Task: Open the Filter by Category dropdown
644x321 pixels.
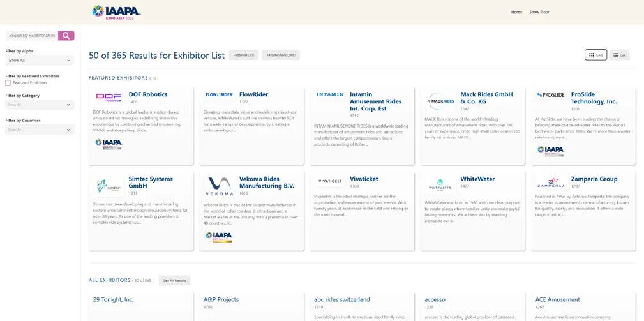Action: pos(40,105)
